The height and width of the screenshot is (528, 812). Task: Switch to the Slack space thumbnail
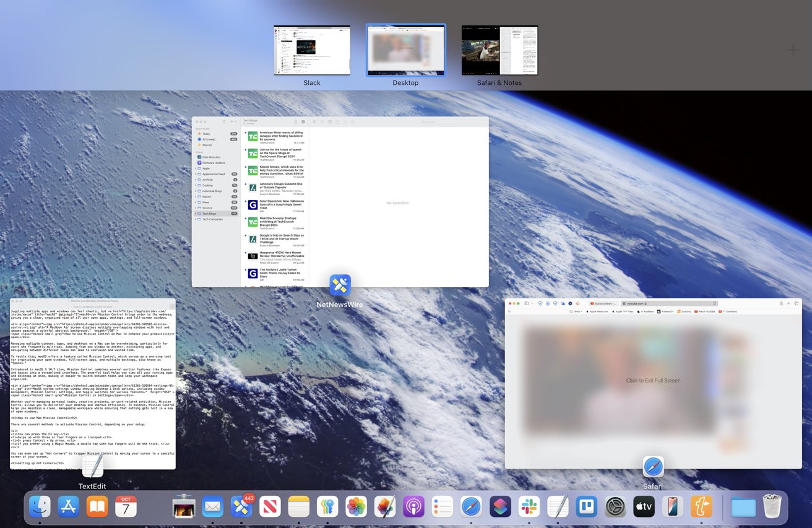point(312,50)
